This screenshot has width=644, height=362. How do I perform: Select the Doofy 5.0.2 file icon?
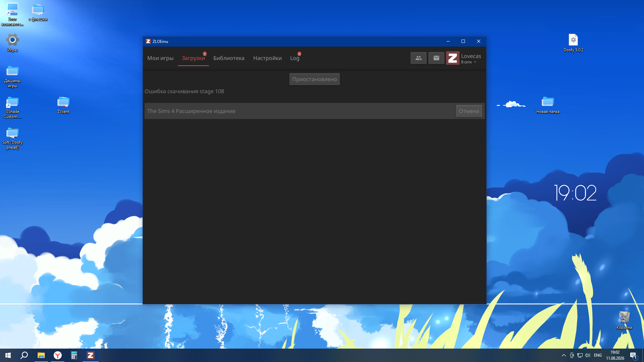tap(573, 43)
